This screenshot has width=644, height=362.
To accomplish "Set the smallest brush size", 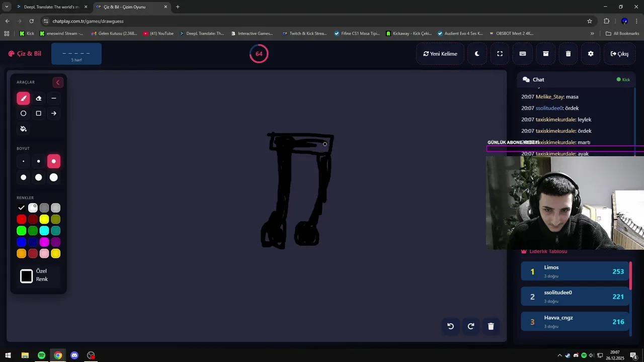I will [23, 161].
